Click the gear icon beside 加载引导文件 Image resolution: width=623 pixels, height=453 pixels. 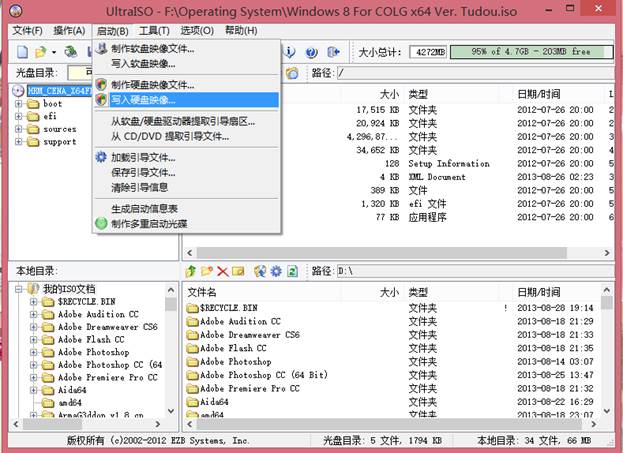(101, 158)
